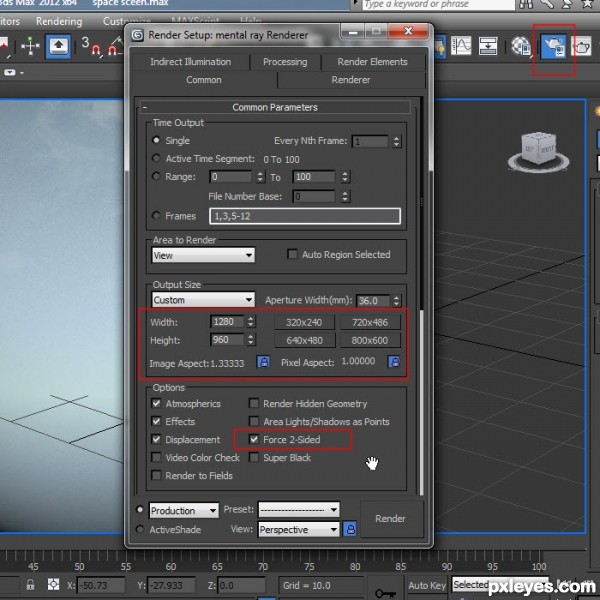Click the keyword search box
600x600 pixels.
438,4
